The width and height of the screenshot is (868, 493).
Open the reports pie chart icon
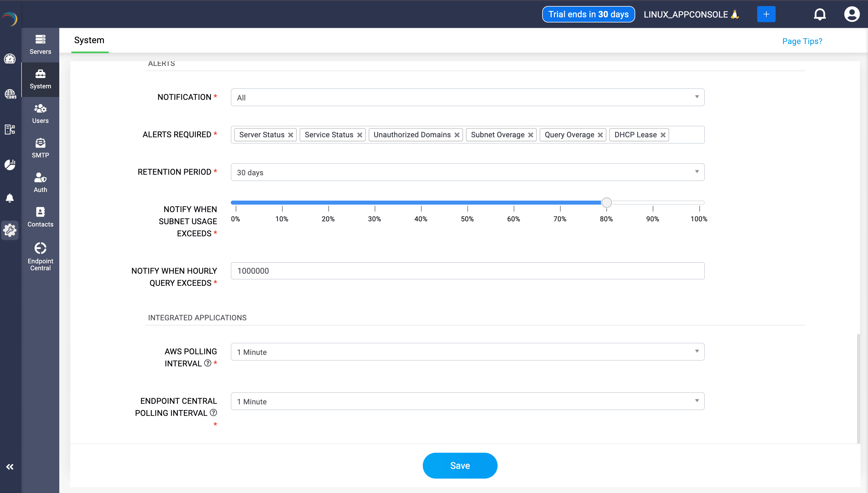point(10,165)
